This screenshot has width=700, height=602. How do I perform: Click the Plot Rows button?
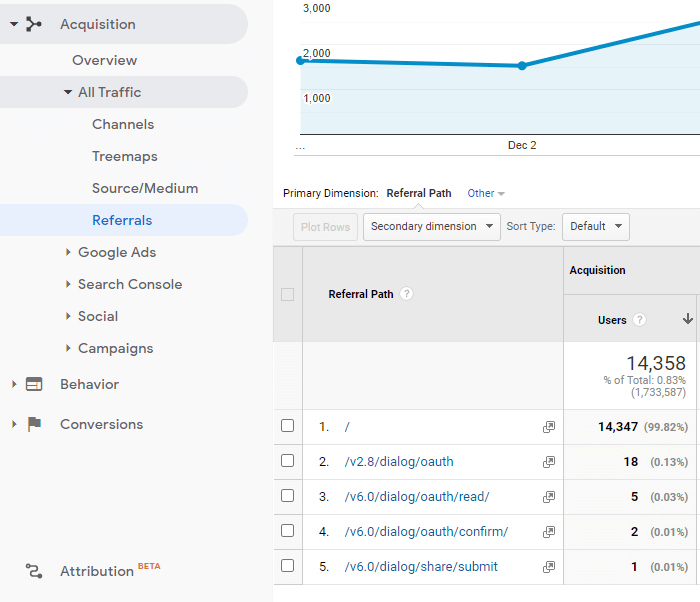326,227
